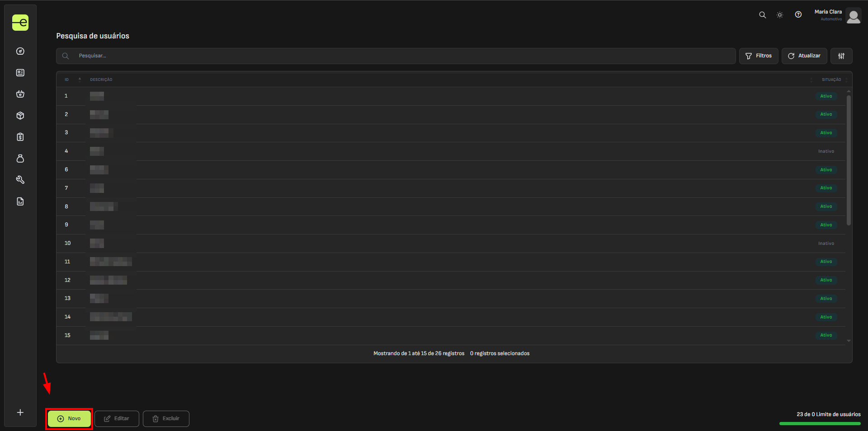
Task: Open the report document sidebar icon
Action: [x=20, y=201]
